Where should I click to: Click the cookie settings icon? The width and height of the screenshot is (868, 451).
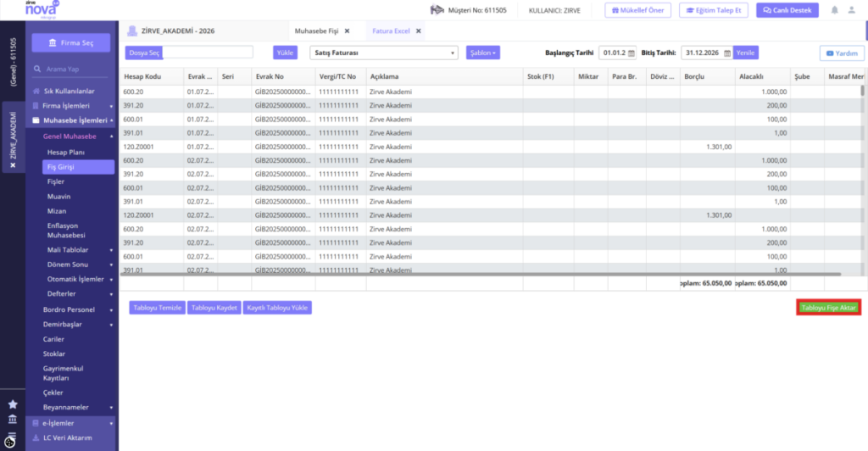click(9, 443)
